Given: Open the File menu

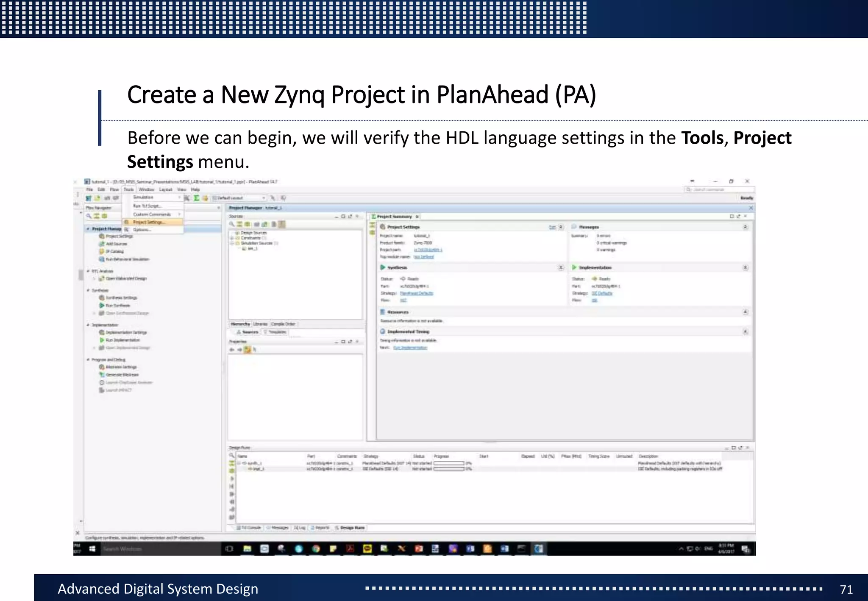Looking at the screenshot, I should click(89, 189).
